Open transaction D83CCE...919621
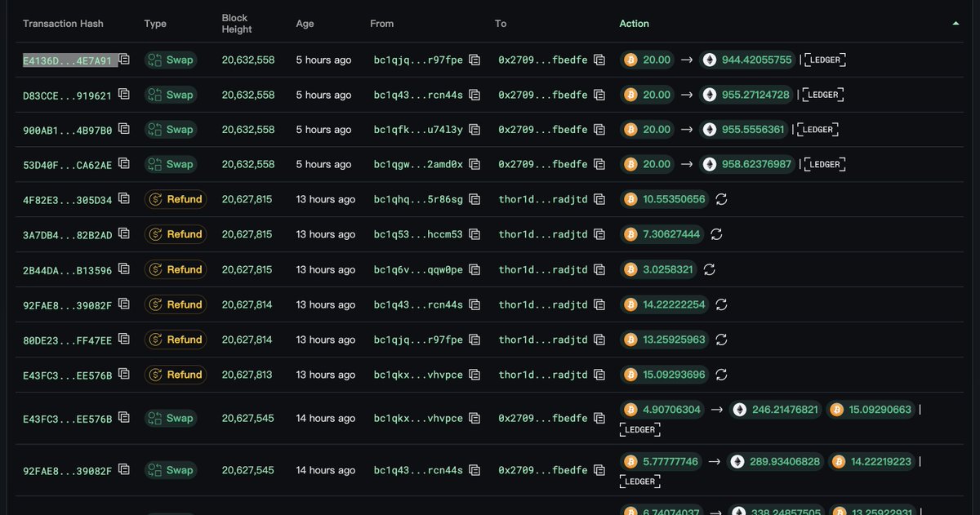 click(x=67, y=95)
